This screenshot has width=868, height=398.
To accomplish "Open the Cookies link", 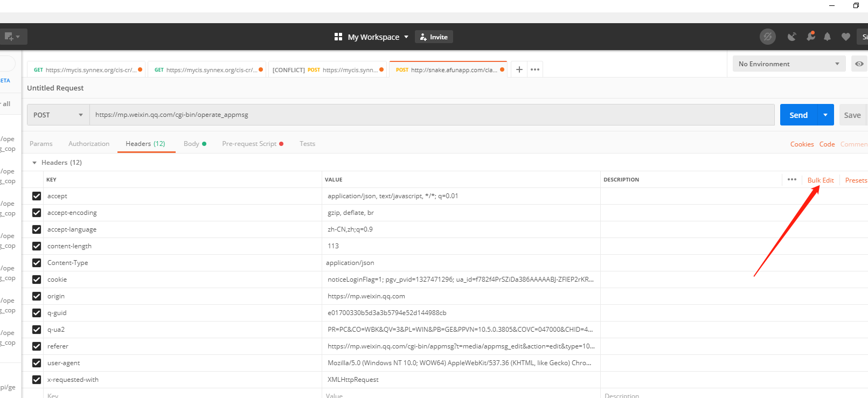I will (x=802, y=144).
